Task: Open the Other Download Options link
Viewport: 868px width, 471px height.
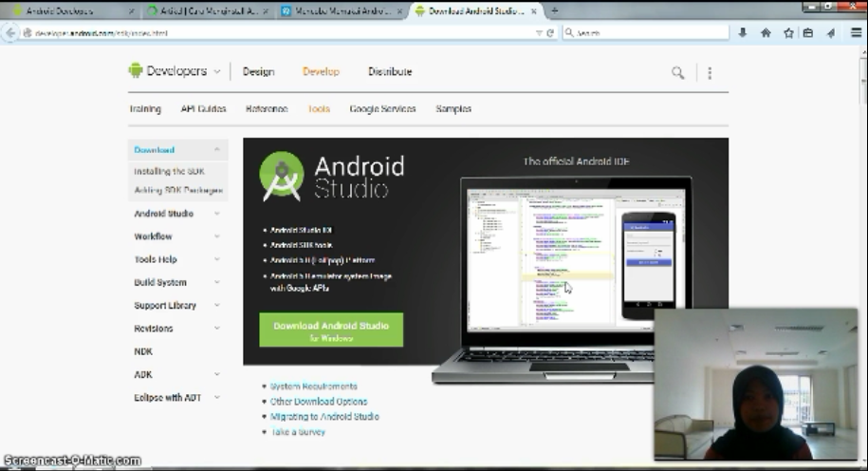Action: pyautogui.click(x=319, y=401)
